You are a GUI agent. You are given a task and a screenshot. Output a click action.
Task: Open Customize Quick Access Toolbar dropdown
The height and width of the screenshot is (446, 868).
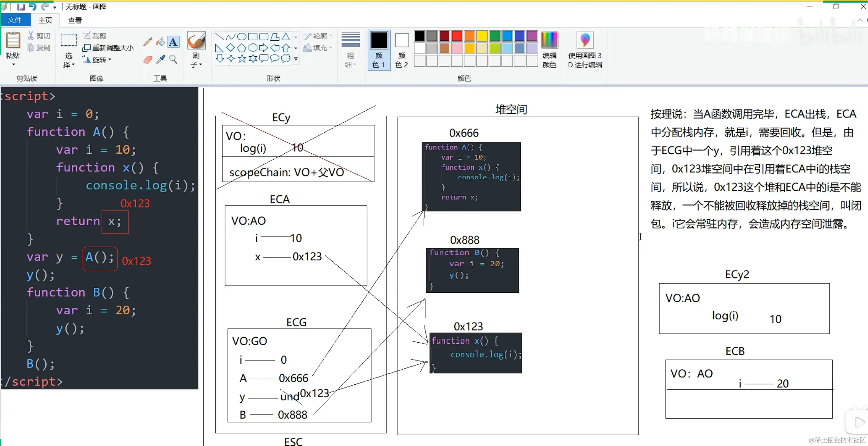point(55,7)
